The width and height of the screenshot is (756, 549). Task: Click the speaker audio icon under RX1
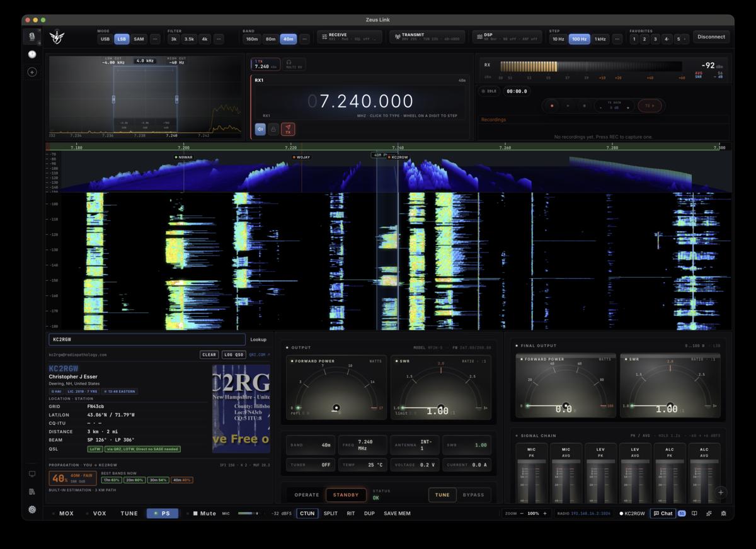(260, 129)
